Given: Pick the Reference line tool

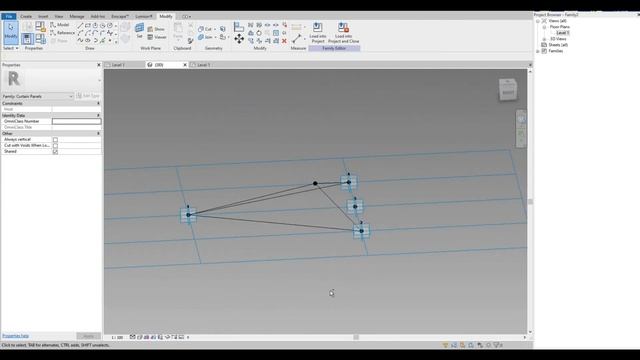Looking at the screenshot, I should [x=62, y=33].
